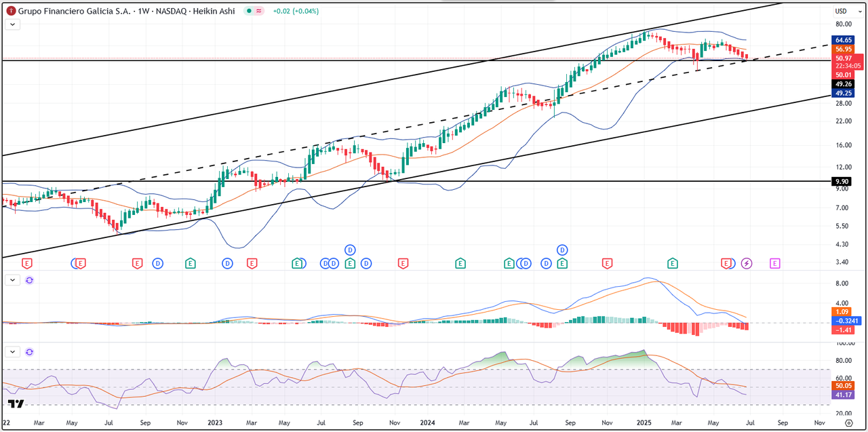Image resolution: width=868 pixels, height=432 pixels.
Task: Click the 5.50 price axis tick
Action: (x=842, y=226)
